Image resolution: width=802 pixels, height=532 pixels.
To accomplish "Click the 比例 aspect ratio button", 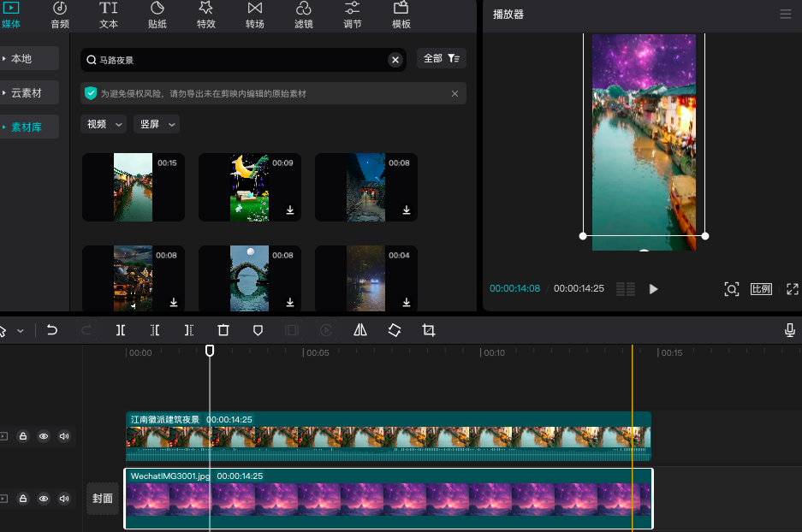I will tap(761, 289).
